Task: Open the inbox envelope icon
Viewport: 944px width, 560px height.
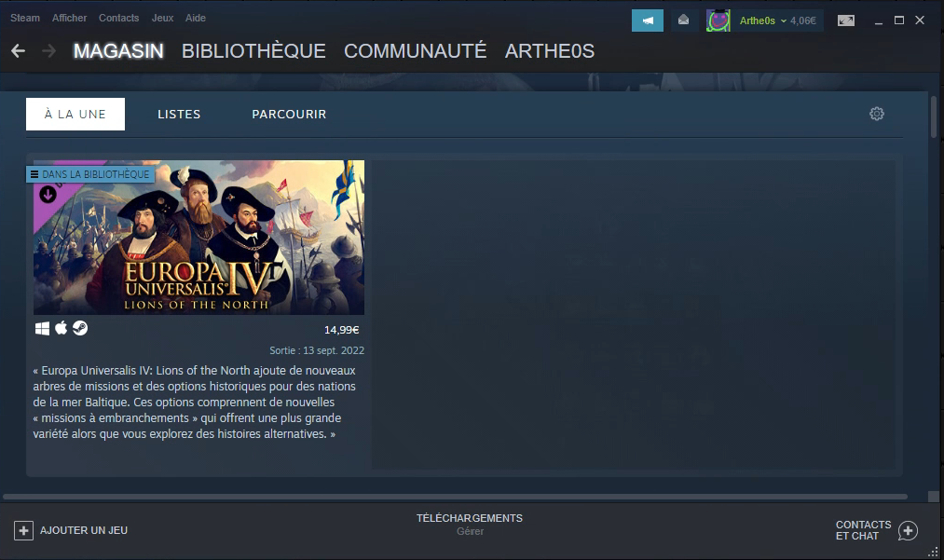Action: click(x=683, y=20)
